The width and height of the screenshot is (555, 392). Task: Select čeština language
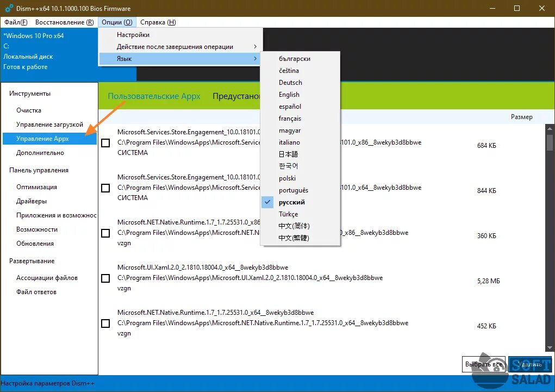(300, 71)
